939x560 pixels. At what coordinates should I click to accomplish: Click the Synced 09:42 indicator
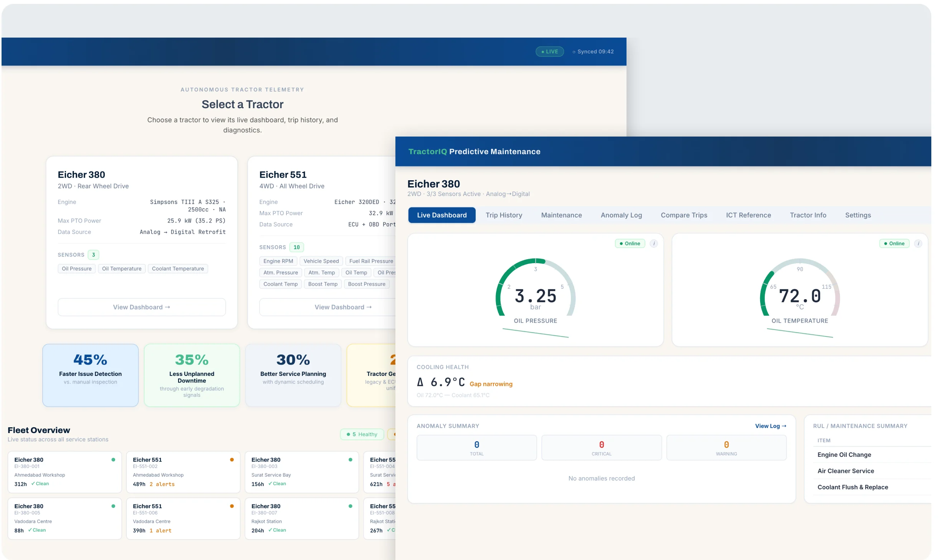pos(593,51)
